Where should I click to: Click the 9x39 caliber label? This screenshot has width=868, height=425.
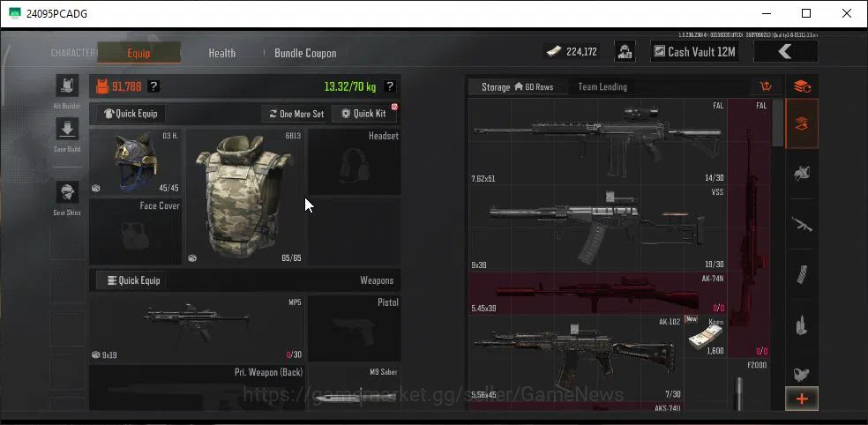click(479, 265)
